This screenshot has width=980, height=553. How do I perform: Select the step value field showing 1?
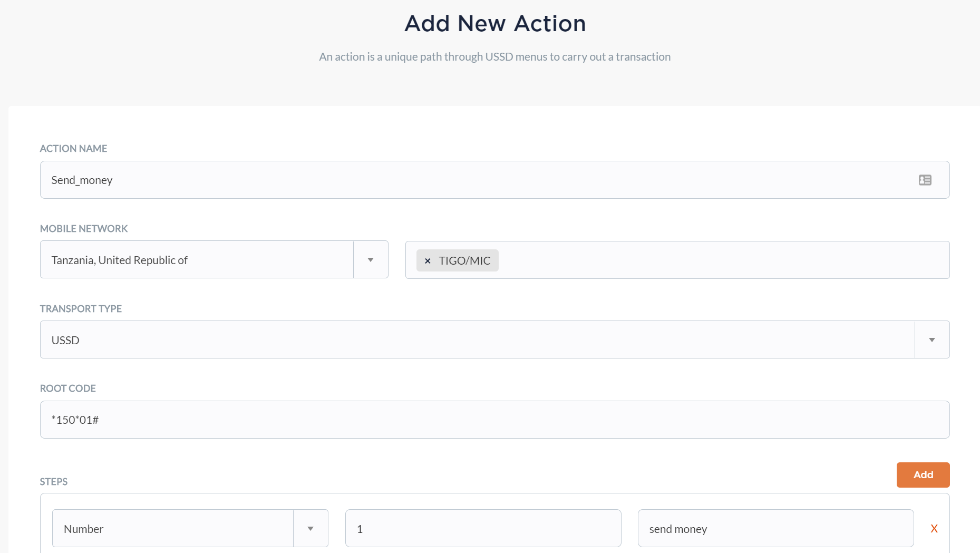tap(483, 528)
